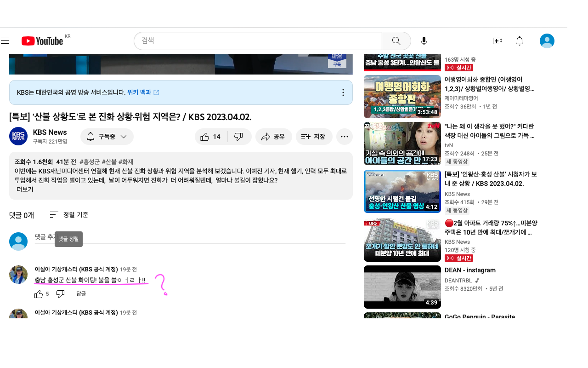Click the 제이미테마영어 channel name
588x368 pixels.
pyautogui.click(x=461, y=98)
